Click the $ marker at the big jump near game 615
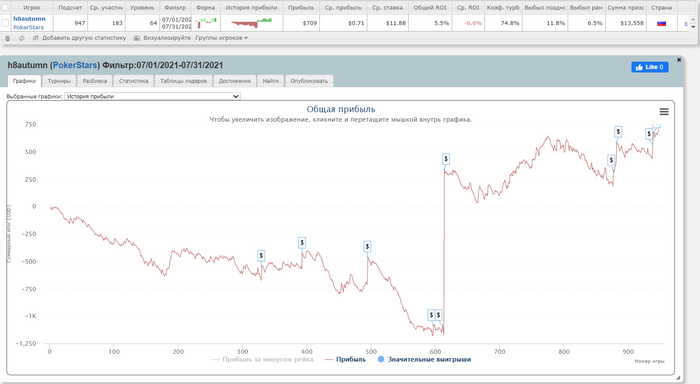Screen dimensions: 700x384 coord(446,159)
